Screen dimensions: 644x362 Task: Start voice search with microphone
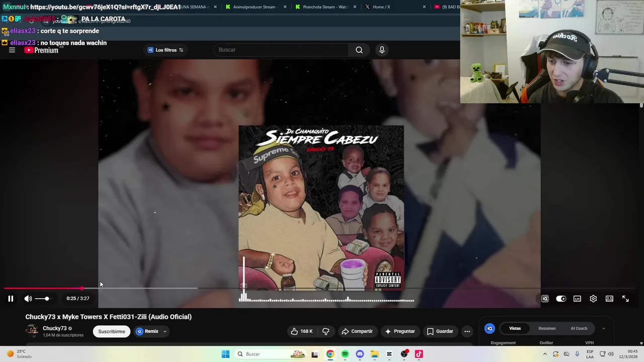382,50
